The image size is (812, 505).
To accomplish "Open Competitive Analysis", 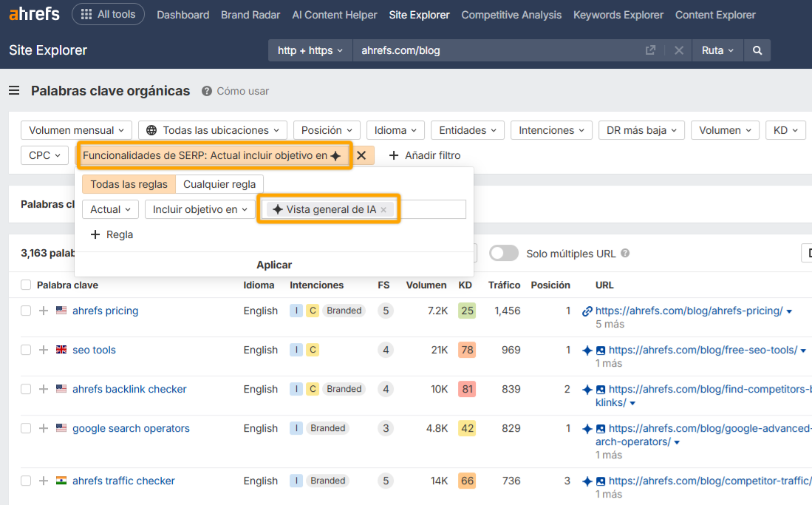I will pos(511,15).
